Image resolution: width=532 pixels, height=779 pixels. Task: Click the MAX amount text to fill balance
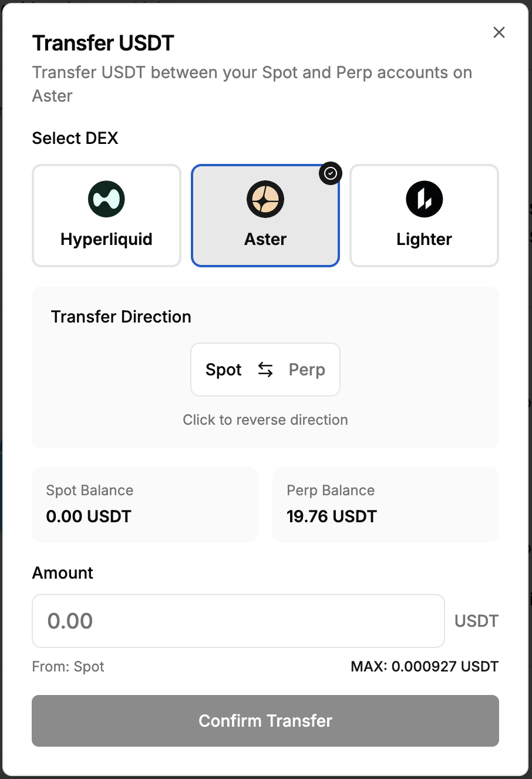click(425, 666)
